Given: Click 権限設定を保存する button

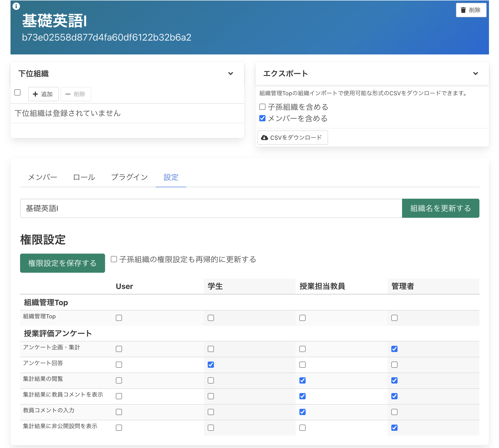Looking at the screenshot, I should [x=63, y=263].
